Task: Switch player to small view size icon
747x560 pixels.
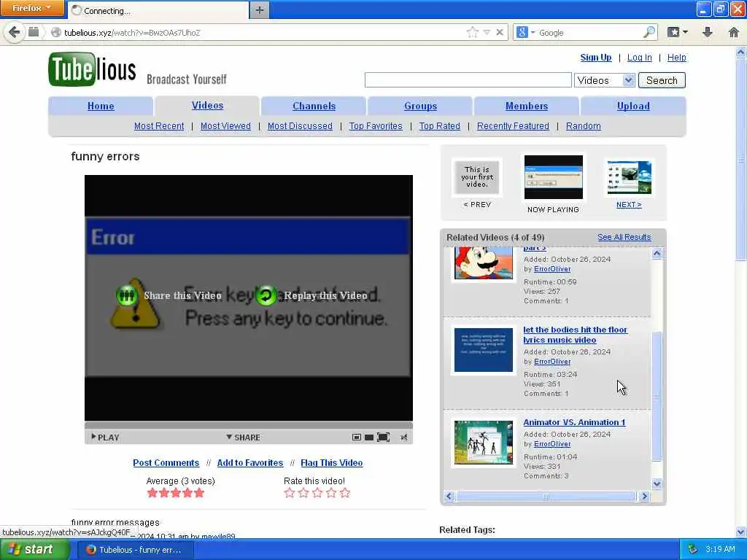Action: [x=356, y=437]
